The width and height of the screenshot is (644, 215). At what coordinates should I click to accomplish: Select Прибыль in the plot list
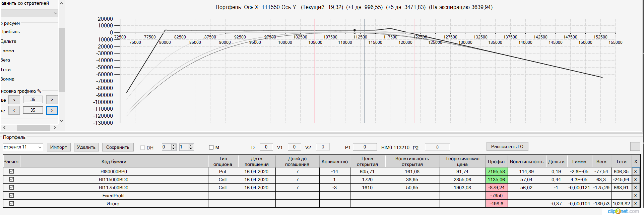coord(10,31)
